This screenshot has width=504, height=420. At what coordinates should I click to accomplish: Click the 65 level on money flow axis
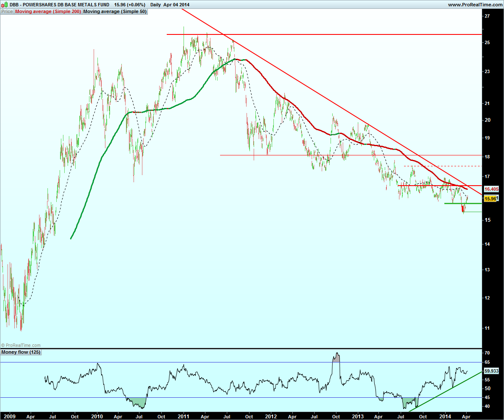[487, 362]
